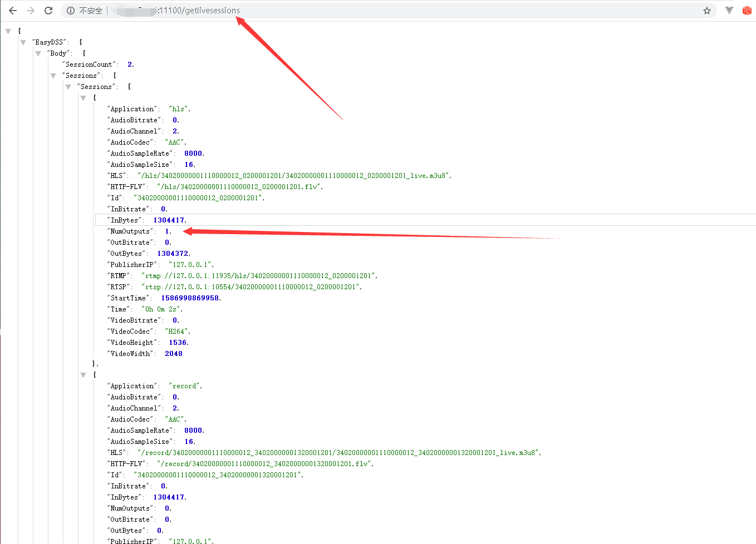Collapse the "Sessions" array node
756x544 pixels.
click(x=68, y=87)
